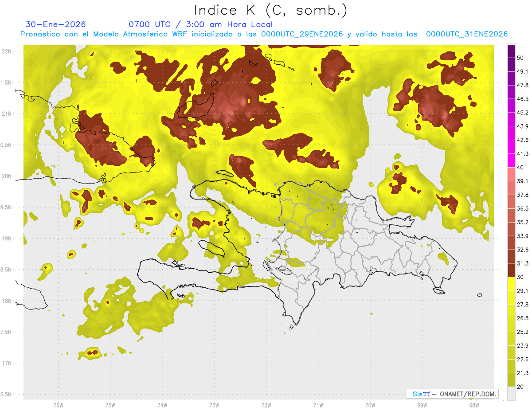
Task: Click the legend value '32.6'
Action: pyautogui.click(x=523, y=250)
